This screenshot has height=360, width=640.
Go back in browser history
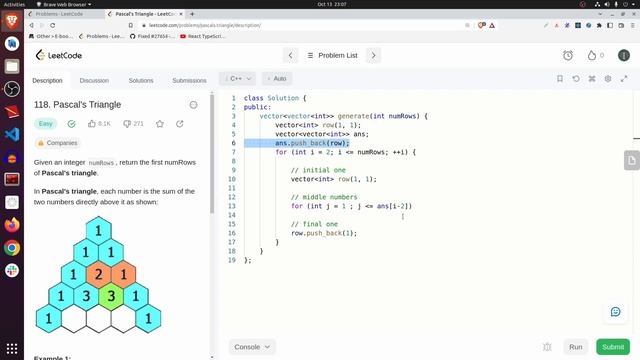[x=31, y=25]
